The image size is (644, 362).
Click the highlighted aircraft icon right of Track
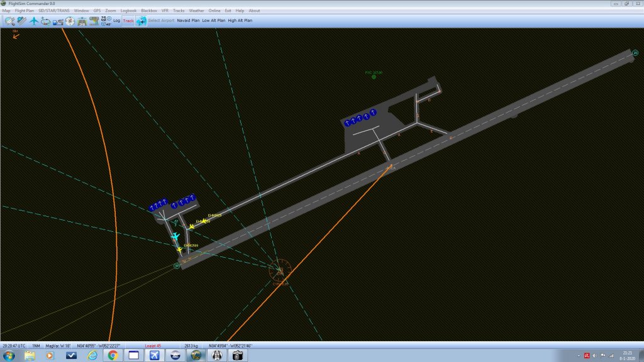[141, 21]
